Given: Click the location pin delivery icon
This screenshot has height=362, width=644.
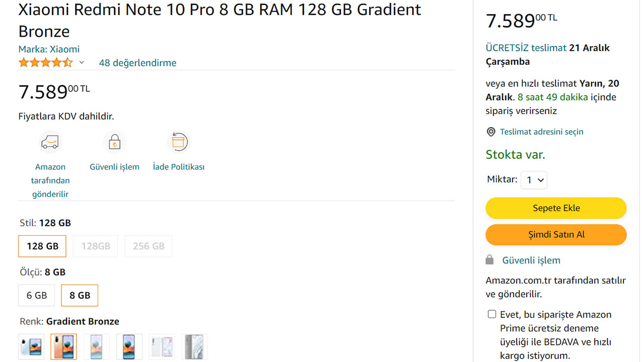Looking at the screenshot, I should tap(491, 132).
